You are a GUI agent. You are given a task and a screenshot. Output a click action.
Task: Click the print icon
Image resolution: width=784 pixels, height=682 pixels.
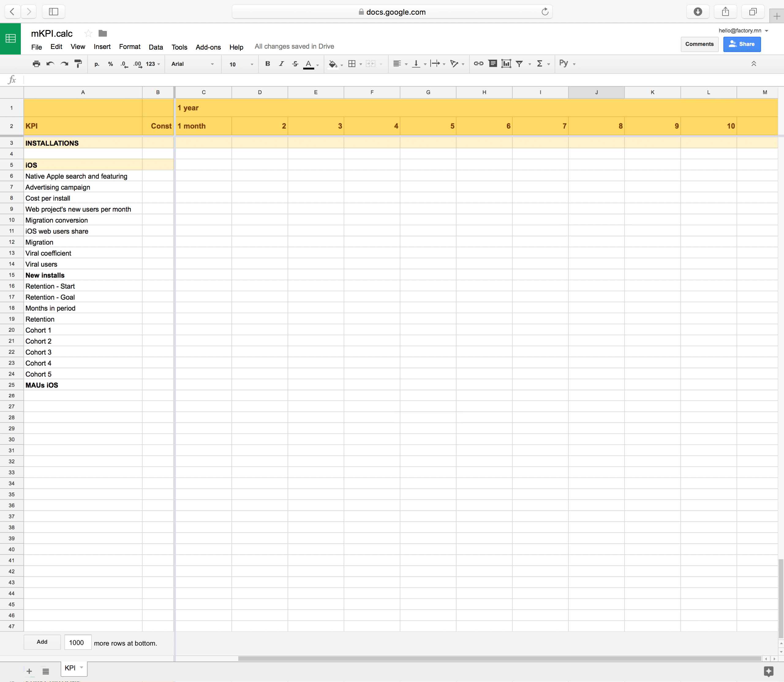click(36, 64)
